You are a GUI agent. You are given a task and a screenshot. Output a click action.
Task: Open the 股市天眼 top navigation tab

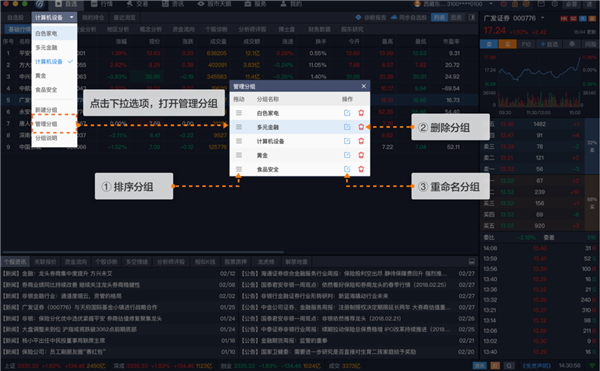coord(214,4)
